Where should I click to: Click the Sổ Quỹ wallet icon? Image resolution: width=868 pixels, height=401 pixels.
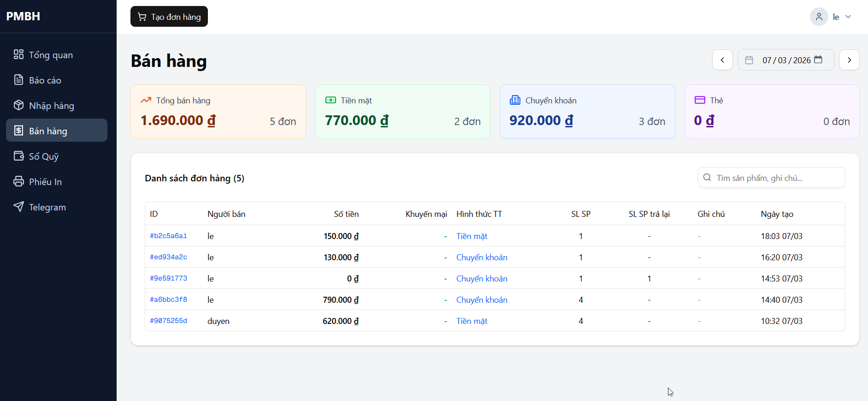pyautogui.click(x=18, y=156)
